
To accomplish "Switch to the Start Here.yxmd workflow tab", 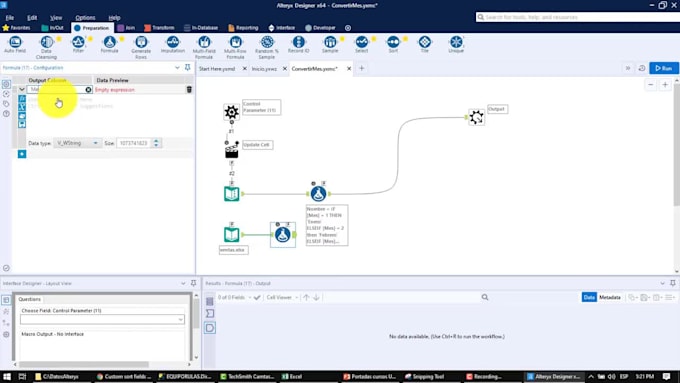I will [217, 69].
